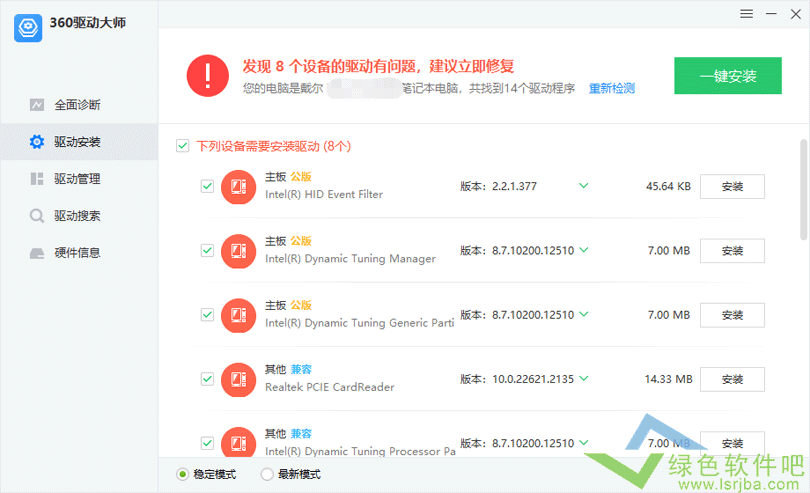Image resolution: width=810 pixels, height=493 pixels.
Task: Toggle the select-all 下列设备需要安装驱动 checkbox
Action: click(x=182, y=146)
